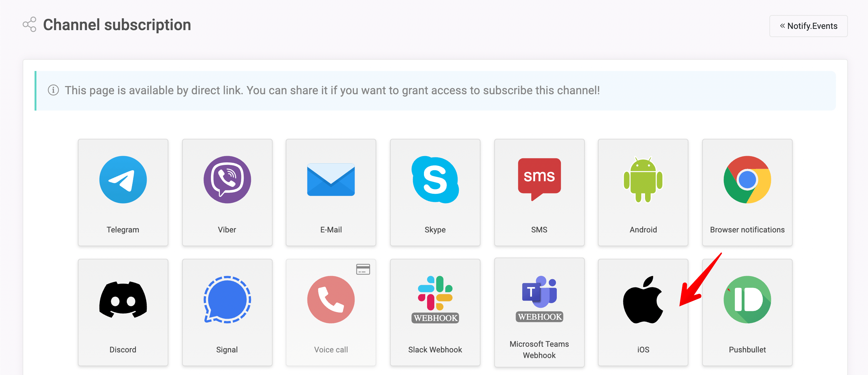
Task: Click the share icon beside Channel subscription
Action: click(x=29, y=24)
